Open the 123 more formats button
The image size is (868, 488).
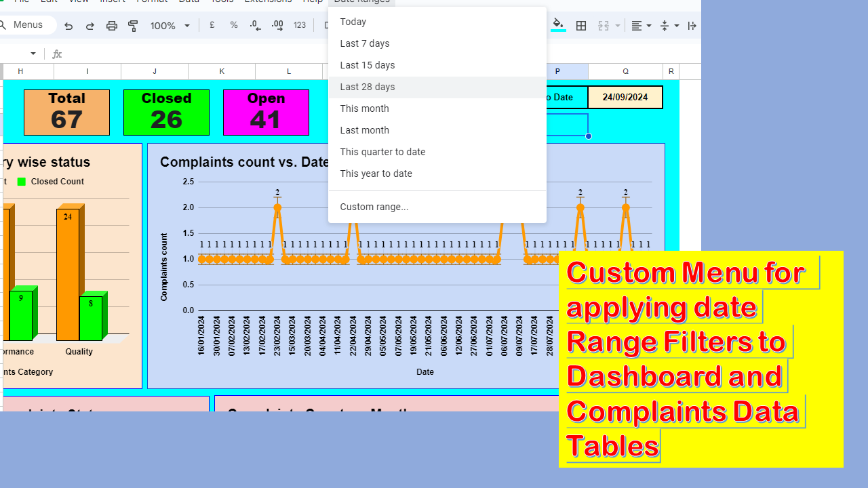click(300, 25)
